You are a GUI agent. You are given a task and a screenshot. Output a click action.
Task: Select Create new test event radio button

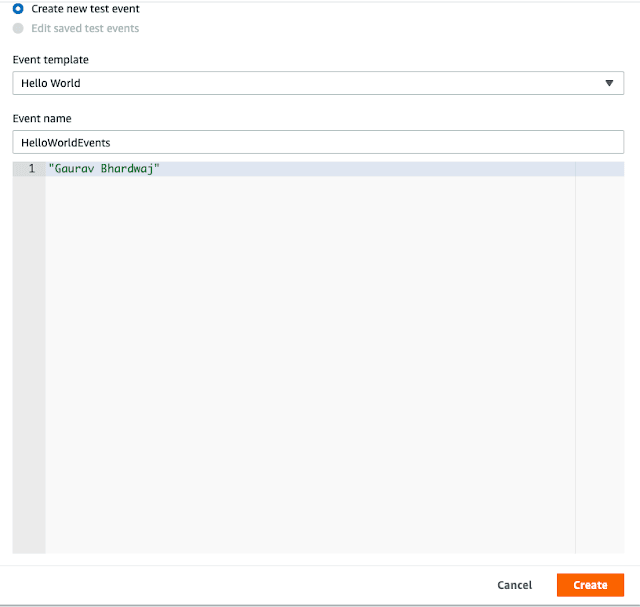point(18,8)
